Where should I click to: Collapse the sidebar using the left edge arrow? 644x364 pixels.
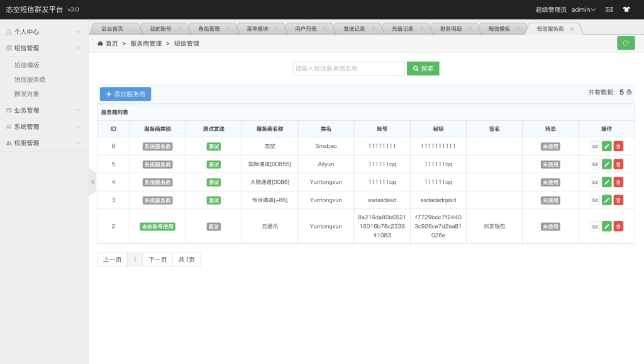click(92, 181)
